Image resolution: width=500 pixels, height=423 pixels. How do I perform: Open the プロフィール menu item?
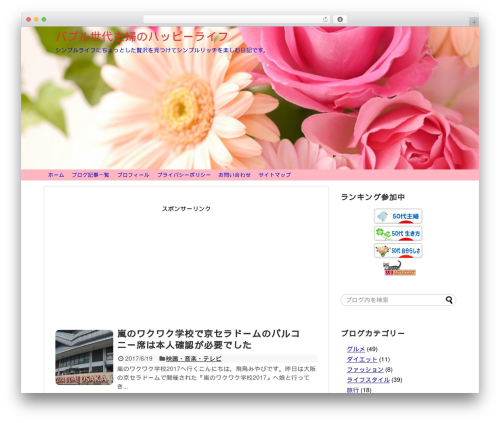(133, 175)
